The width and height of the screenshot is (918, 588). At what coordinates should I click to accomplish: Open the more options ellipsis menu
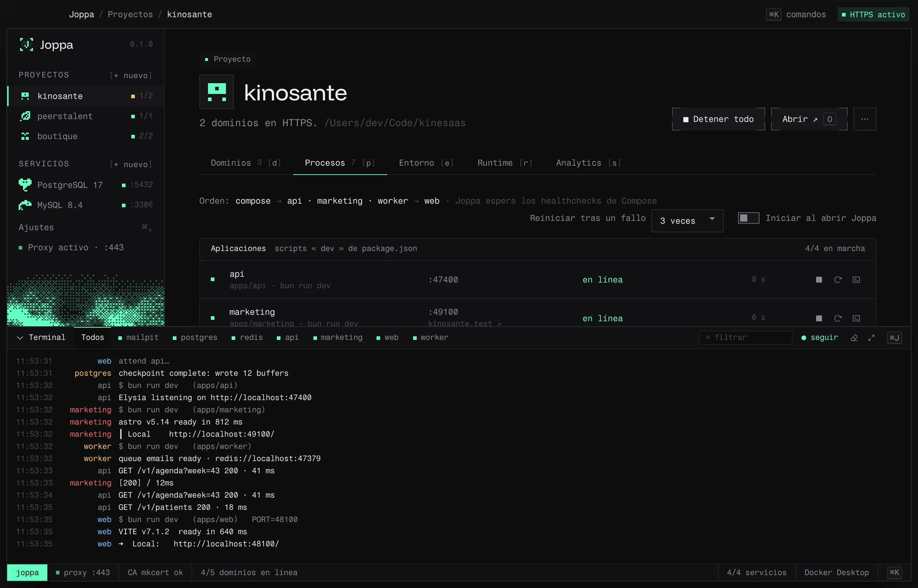pos(865,119)
